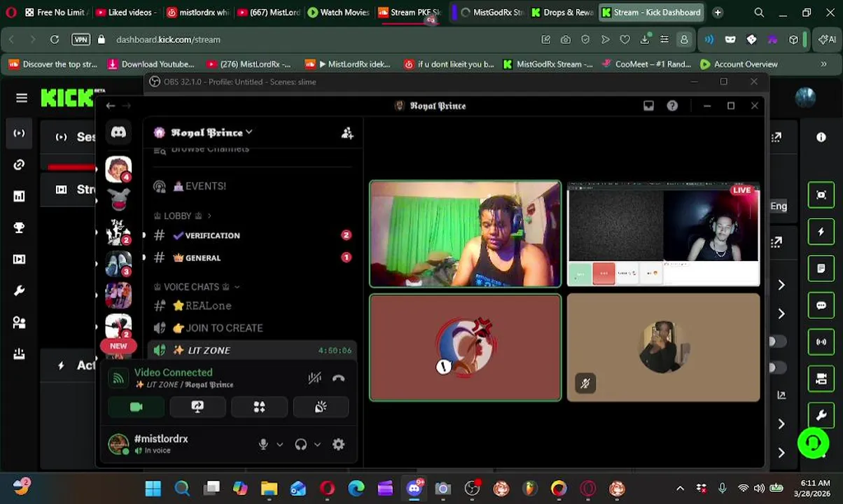Switch to Stream PKE browser tab
The image size is (843, 504).
click(x=408, y=13)
